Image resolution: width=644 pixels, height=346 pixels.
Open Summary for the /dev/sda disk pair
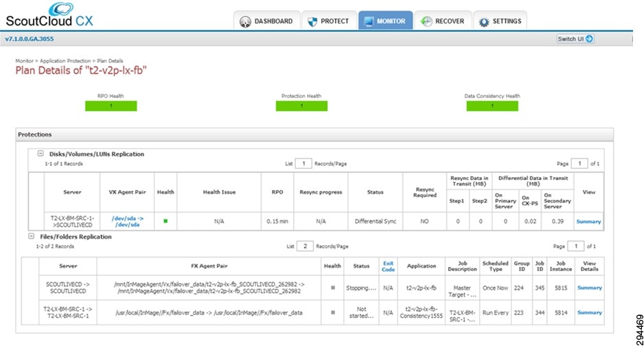588,222
